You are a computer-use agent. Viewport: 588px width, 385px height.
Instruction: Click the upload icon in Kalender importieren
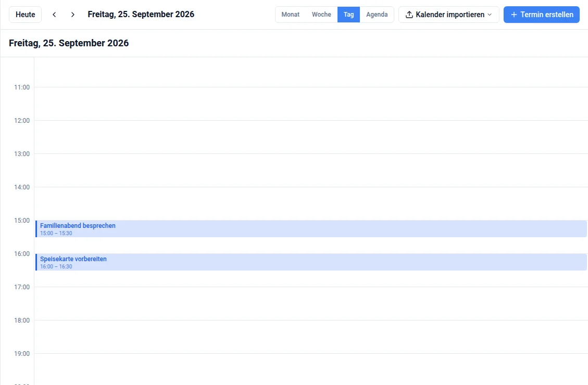coord(409,15)
